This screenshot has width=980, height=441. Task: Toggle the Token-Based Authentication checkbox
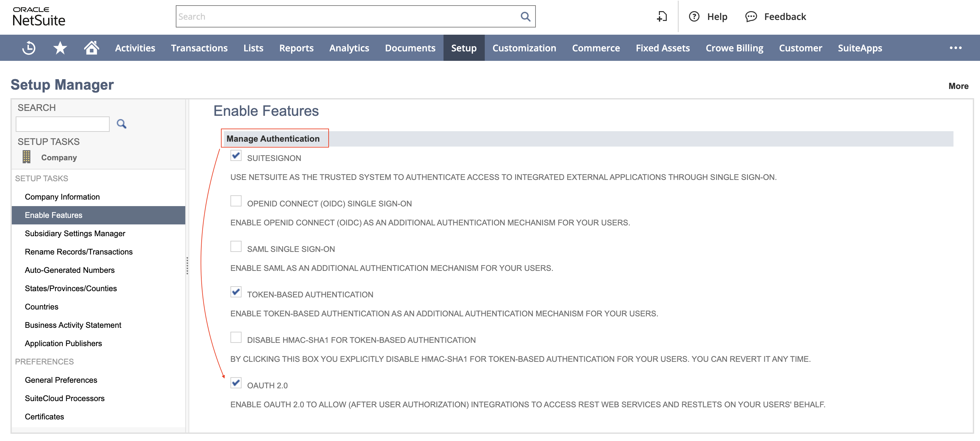[236, 291]
